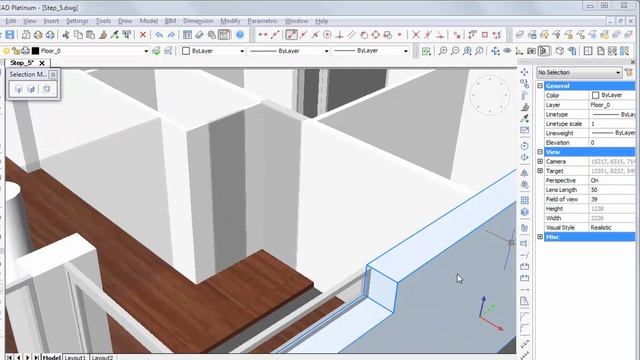Image resolution: width=640 pixels, height=360 pixels.
Task: Open the Parametric menu
Action: (x=262, y=21)
